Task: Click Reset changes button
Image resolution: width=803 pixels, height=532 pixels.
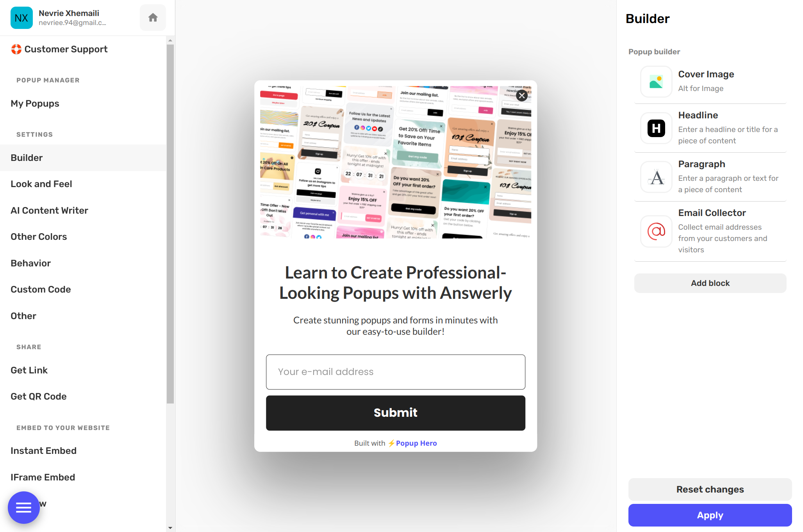Action: (710, 489)
